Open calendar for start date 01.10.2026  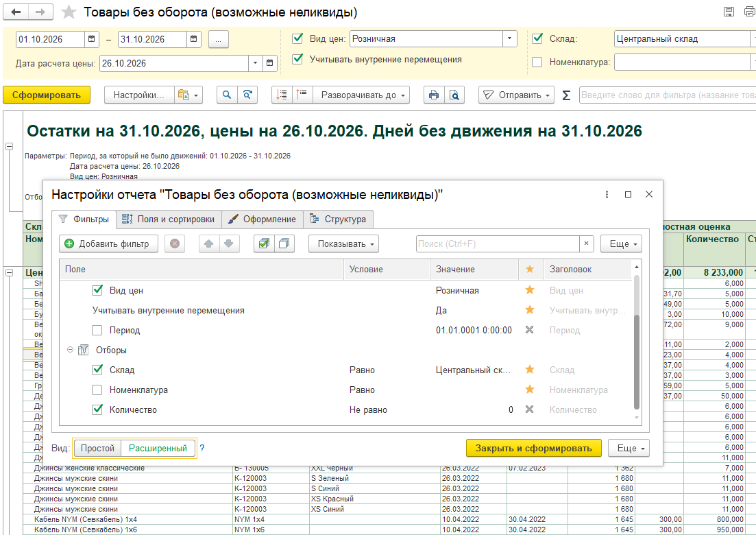(92, 39)
